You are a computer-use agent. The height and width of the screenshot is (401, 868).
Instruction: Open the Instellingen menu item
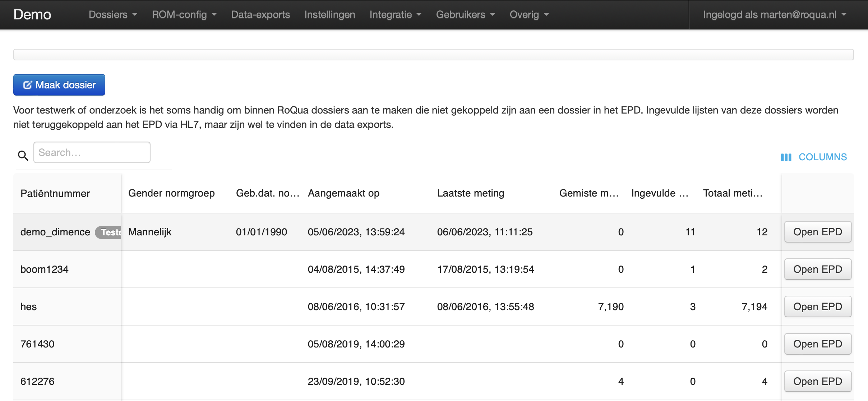click(329, 14)
